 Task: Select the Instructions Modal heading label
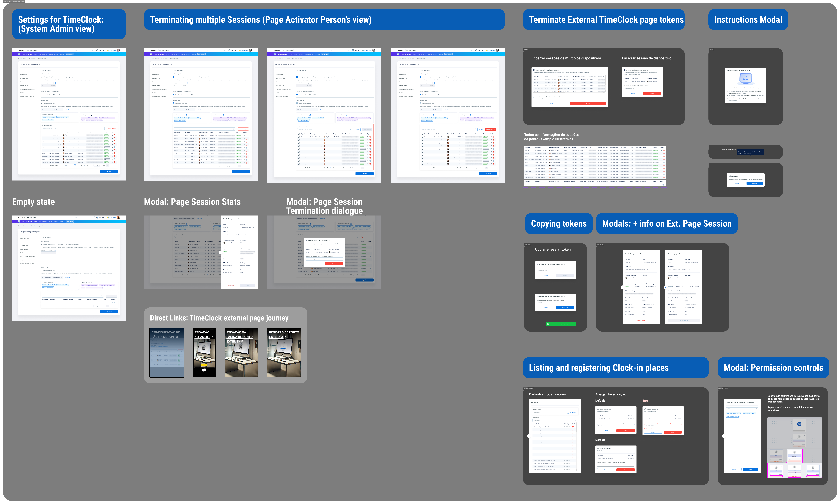click(748, 20)
